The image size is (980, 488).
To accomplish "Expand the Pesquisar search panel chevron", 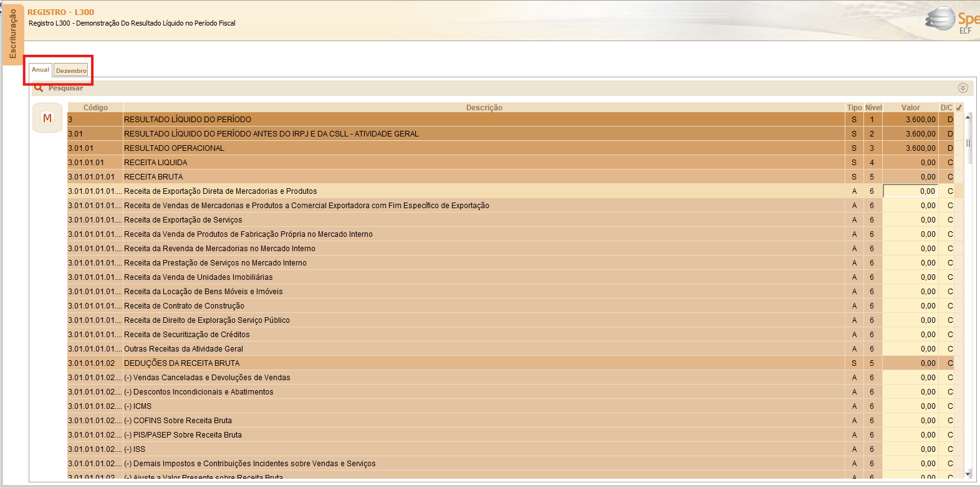I will (x=963, y=88).
